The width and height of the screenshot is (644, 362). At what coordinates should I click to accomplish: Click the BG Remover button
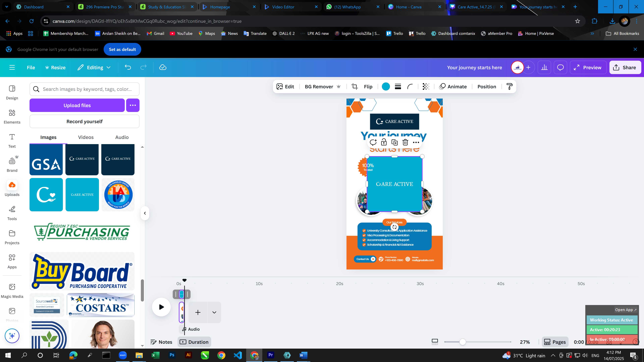point(323,87)
